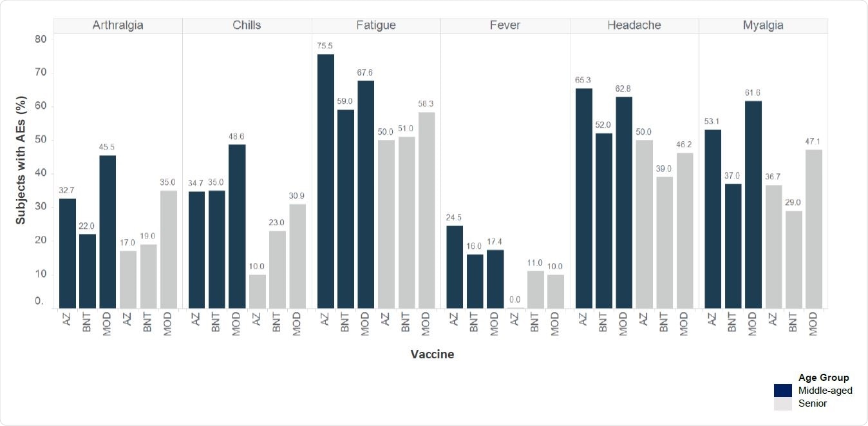868x426 pixels.
Task: Click the Chills bar labeled 48.6
Action: (237, 226)
